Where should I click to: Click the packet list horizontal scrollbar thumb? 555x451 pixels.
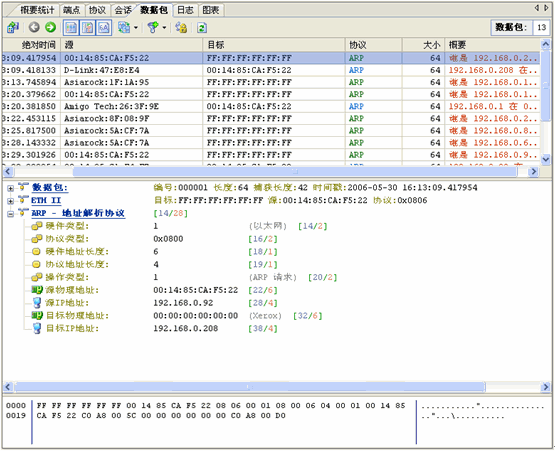point(295,172)
